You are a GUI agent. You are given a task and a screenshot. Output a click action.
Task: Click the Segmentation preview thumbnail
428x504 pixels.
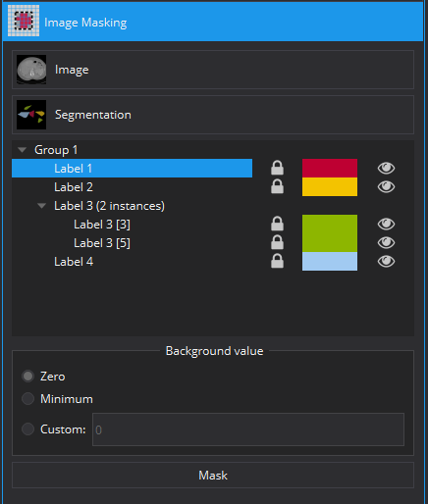[31, 115]
